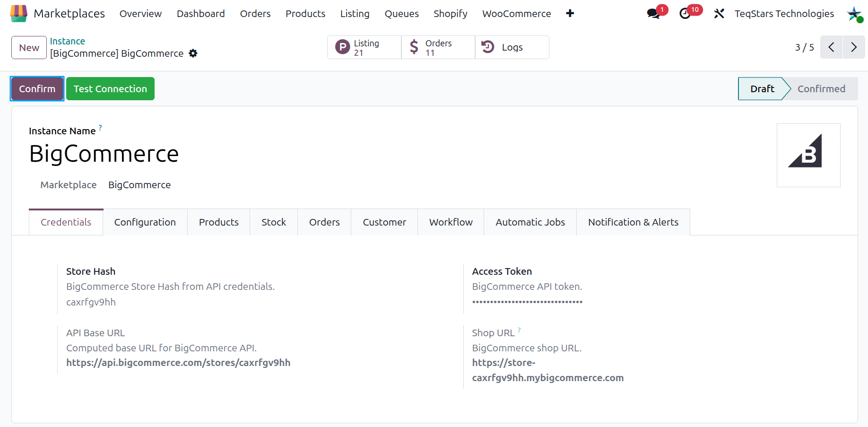
Task: Switch to the Orders tab
Action: (324, 222)
